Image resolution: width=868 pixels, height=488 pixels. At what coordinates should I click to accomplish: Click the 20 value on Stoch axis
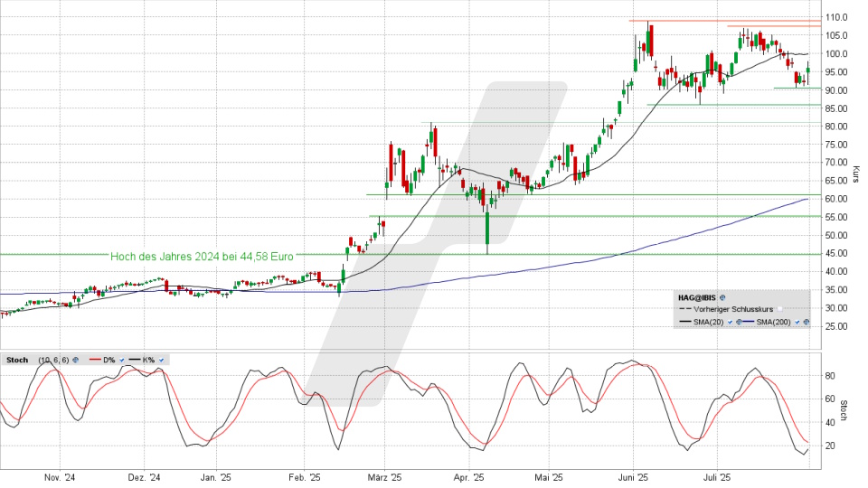pyautogui.click(x=830, y=446)
